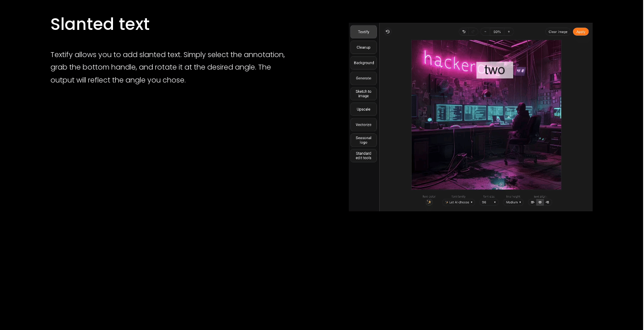
Task: Switch to the Cleanup tool tab
Action: point(364,47)
